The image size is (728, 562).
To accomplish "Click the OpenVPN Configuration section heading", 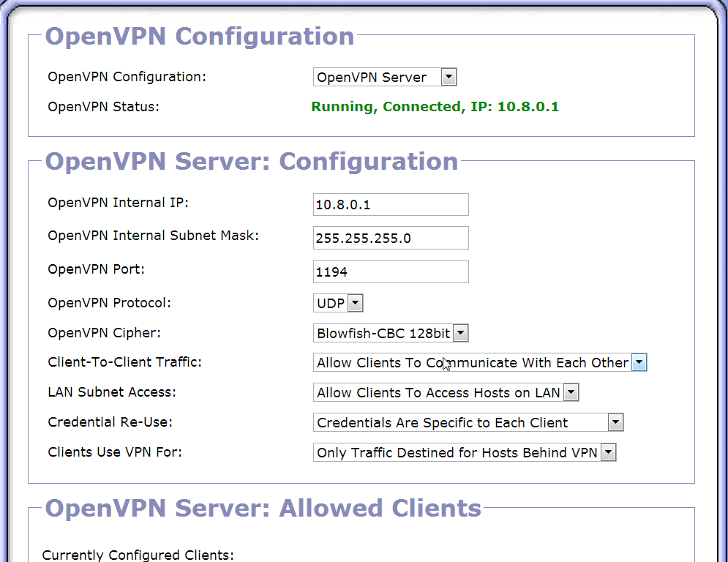I will click(199, 37).
